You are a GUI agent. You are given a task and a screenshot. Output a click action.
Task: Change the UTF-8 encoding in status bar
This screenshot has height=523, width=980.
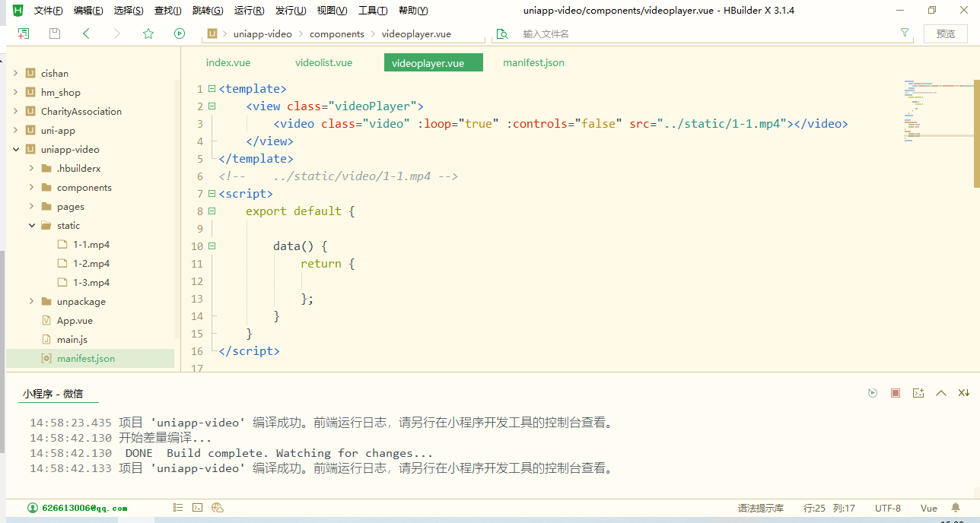(x=888, y=508)
